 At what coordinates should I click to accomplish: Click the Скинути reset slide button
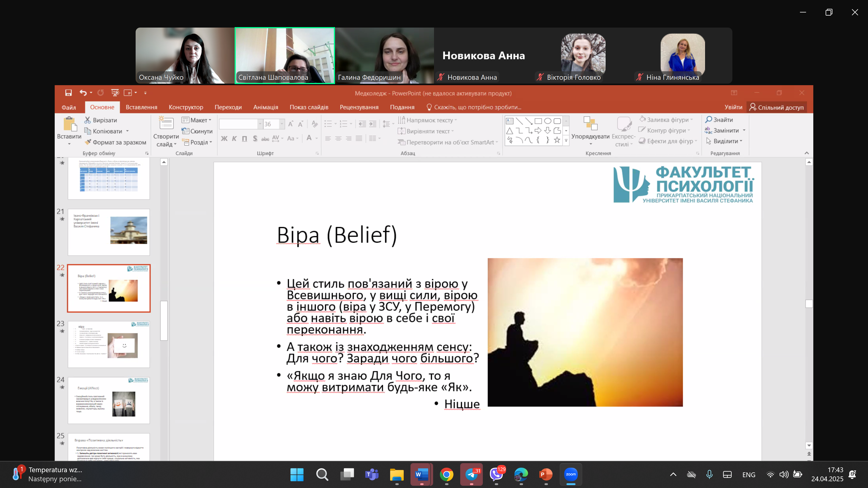(x=197, y=131)
